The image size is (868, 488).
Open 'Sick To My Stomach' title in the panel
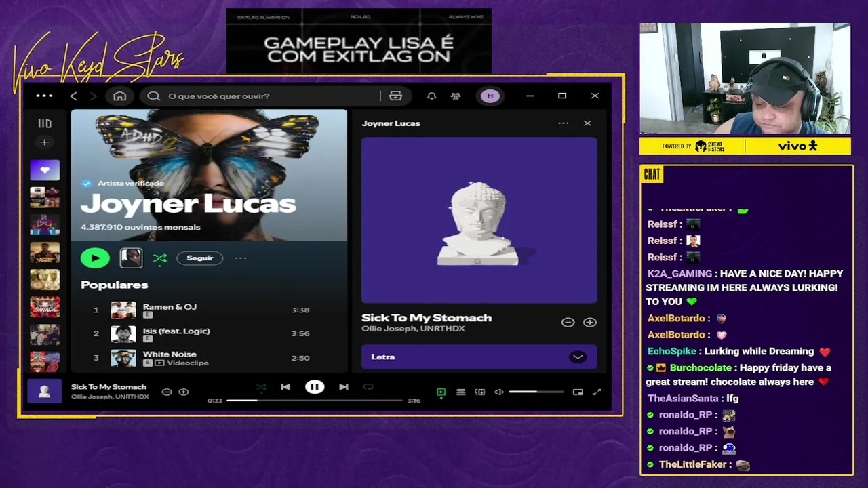(427, 317)
